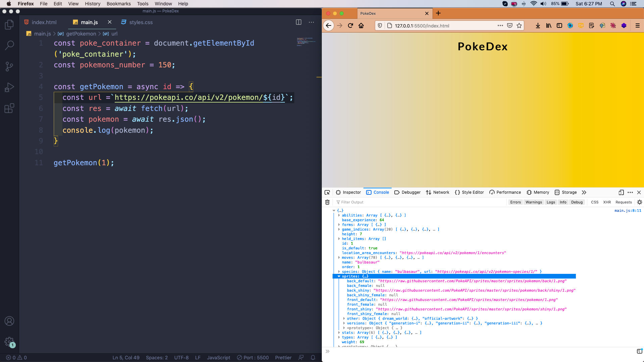Open the main.js:8:11 source link
Screen dimensions: 644x362
628,210
